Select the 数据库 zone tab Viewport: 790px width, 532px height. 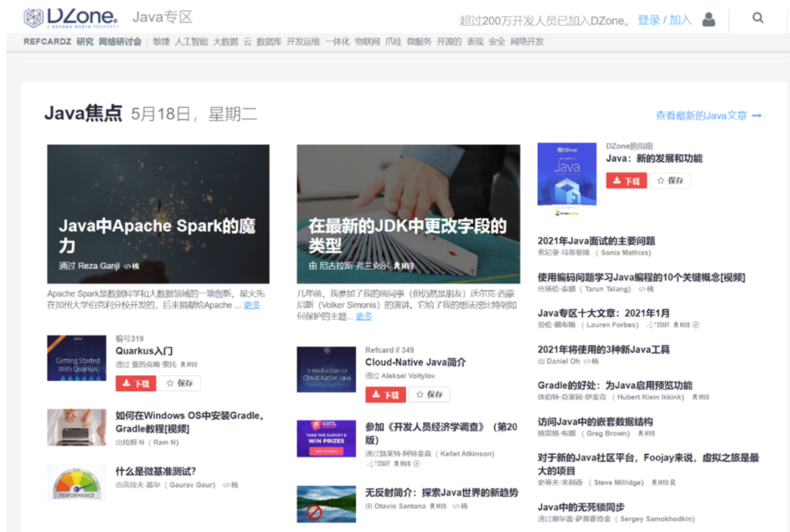click(269, 41)
